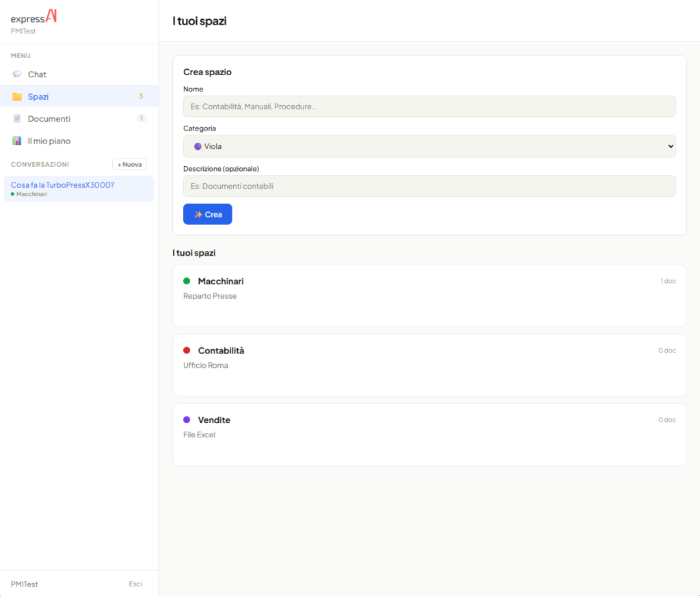Viewport: 700px width, 596px height.
Task: Open the Chat menu item
Action: click(x=38, y=74)
